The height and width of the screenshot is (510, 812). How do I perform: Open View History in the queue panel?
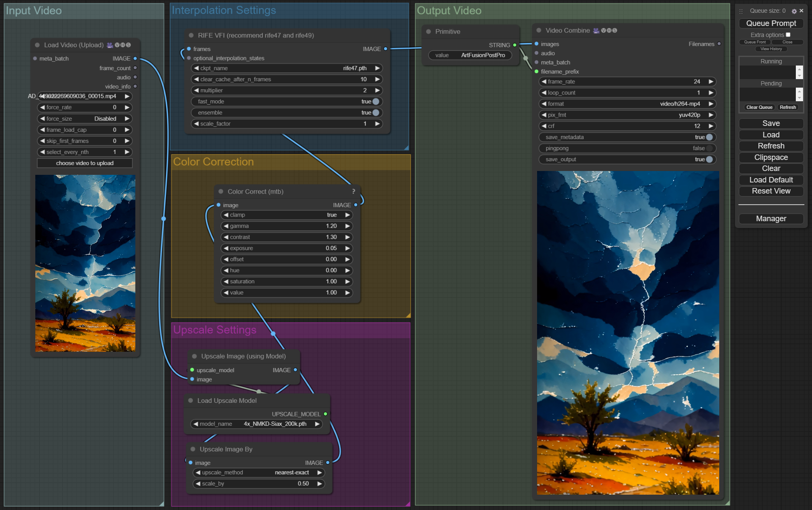coord(771,49)
